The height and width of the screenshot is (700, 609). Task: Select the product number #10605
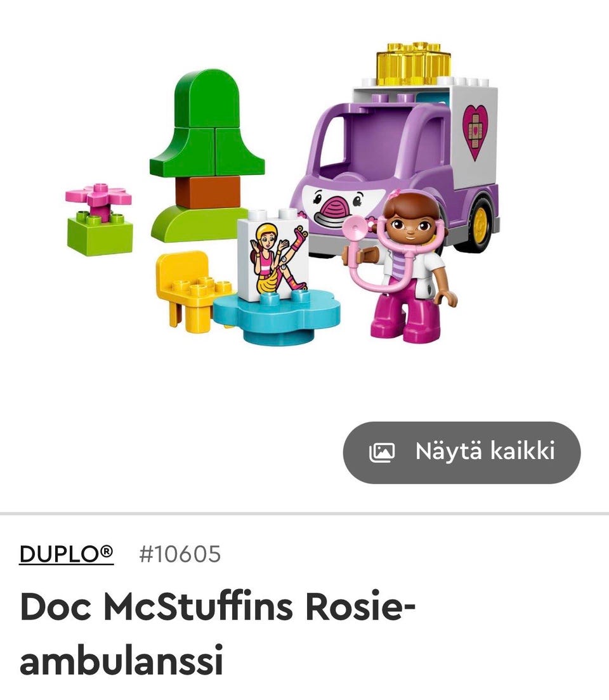[180, 554]
